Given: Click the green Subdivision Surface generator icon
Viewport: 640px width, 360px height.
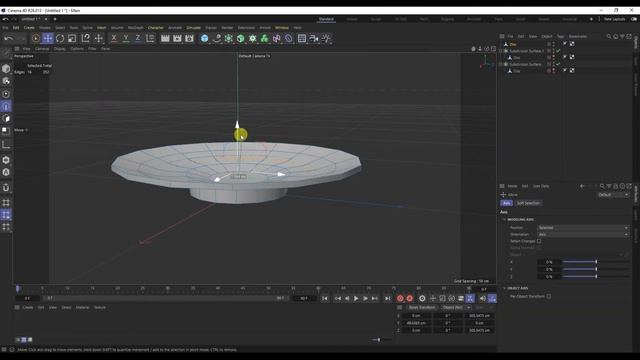Looking at the screenshot, I should point(229,38).
